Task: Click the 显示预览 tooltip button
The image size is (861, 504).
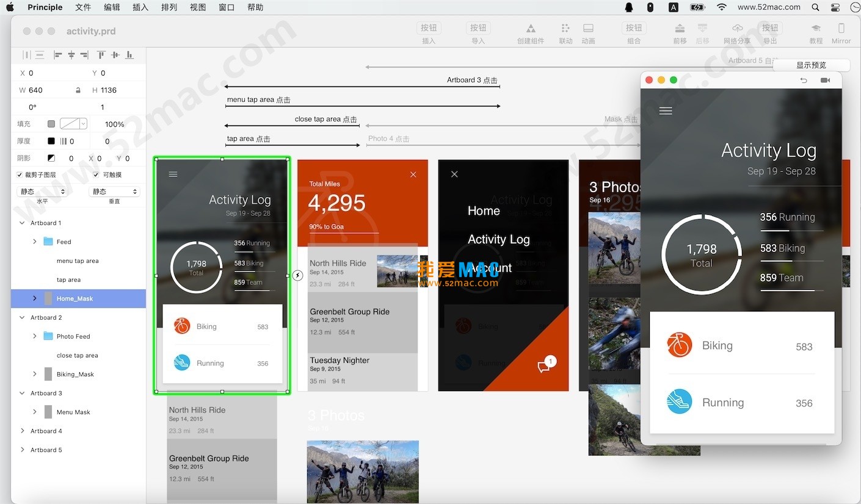Action: (x=812, y=65)
